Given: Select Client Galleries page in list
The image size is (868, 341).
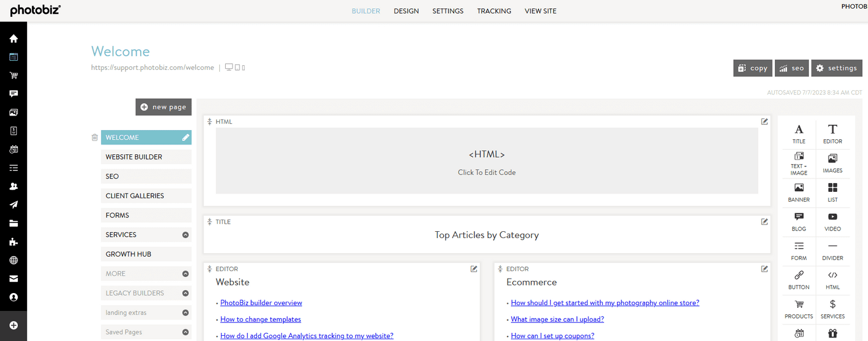Looking at the screenshot, I should pyautogui.click(x=146, y=196).
